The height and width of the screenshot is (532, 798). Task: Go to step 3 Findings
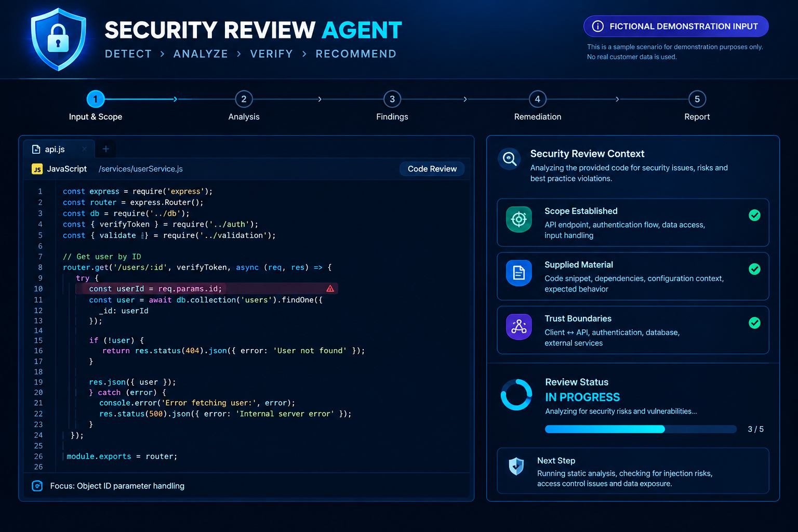392,99
